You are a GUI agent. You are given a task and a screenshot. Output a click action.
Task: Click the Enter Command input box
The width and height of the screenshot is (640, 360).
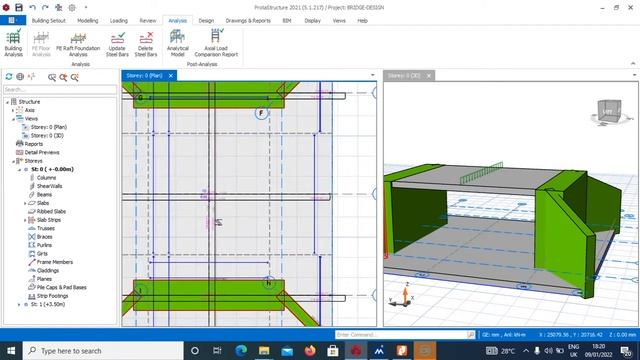tap(402, 335)
